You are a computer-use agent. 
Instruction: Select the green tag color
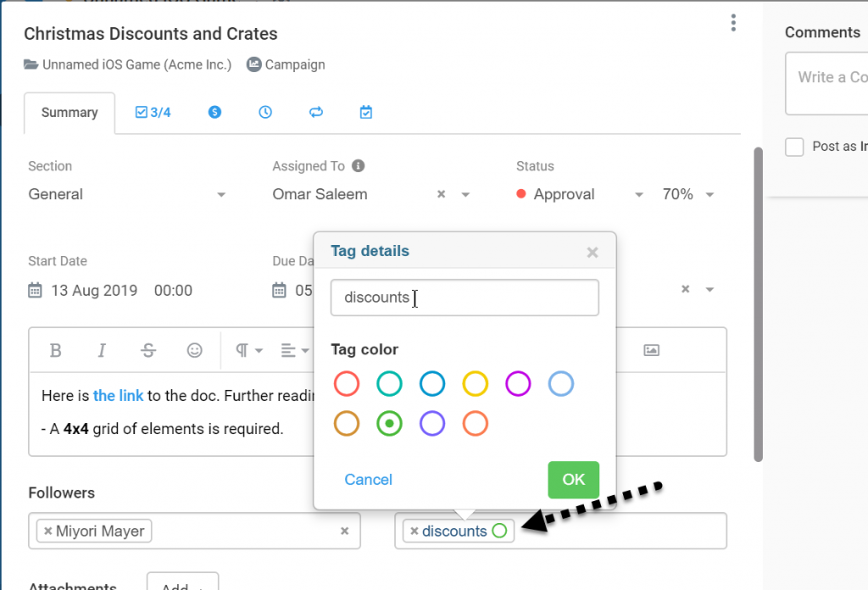coord(389,423)
